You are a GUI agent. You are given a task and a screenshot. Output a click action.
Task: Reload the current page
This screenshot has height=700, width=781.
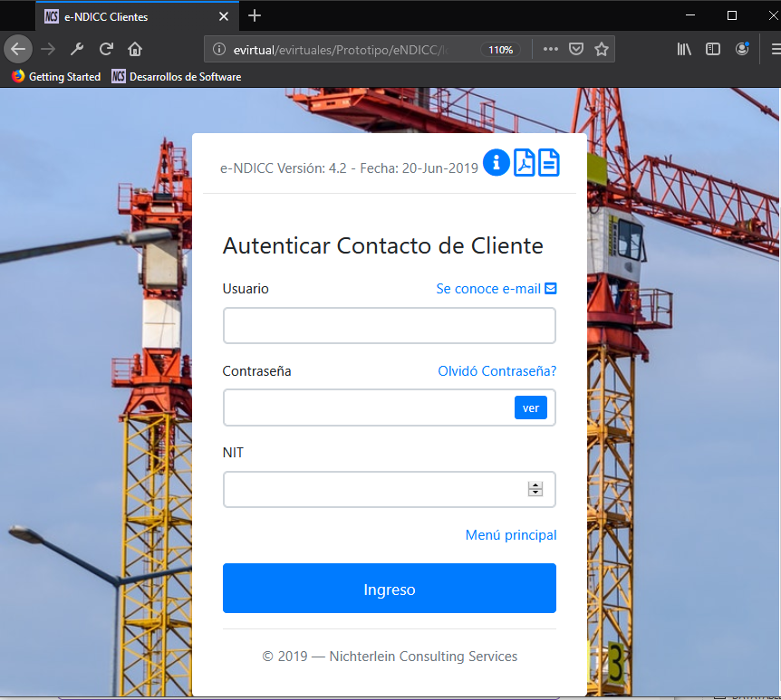pyautogui.click(x=106, y=49)
